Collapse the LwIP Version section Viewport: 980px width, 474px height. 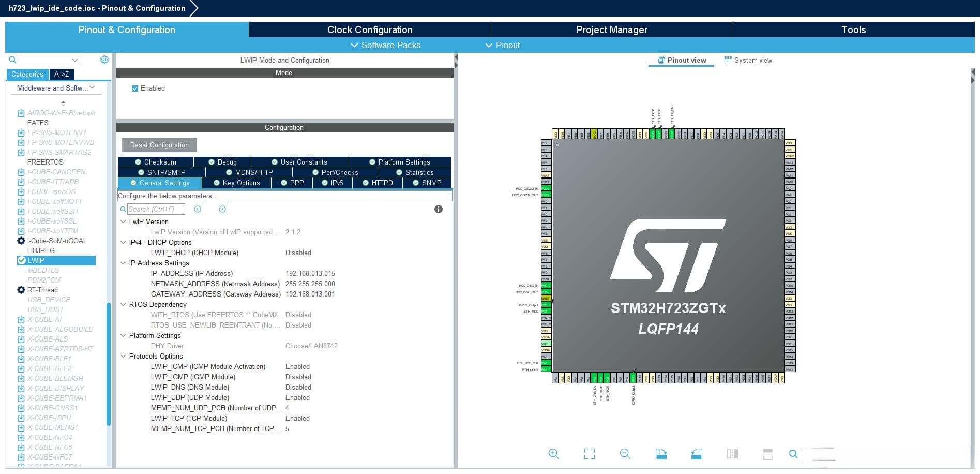(123, 221)
